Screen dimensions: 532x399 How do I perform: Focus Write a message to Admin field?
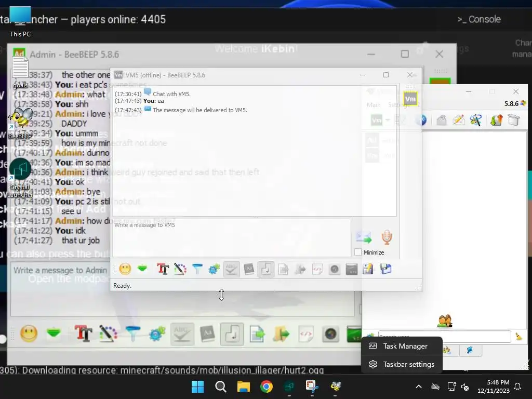click(182, 289)
